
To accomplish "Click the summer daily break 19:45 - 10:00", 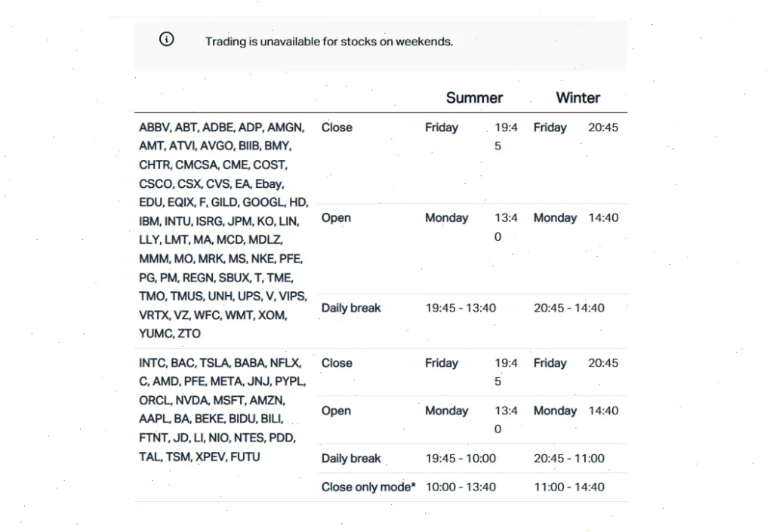I will (460, 458).
